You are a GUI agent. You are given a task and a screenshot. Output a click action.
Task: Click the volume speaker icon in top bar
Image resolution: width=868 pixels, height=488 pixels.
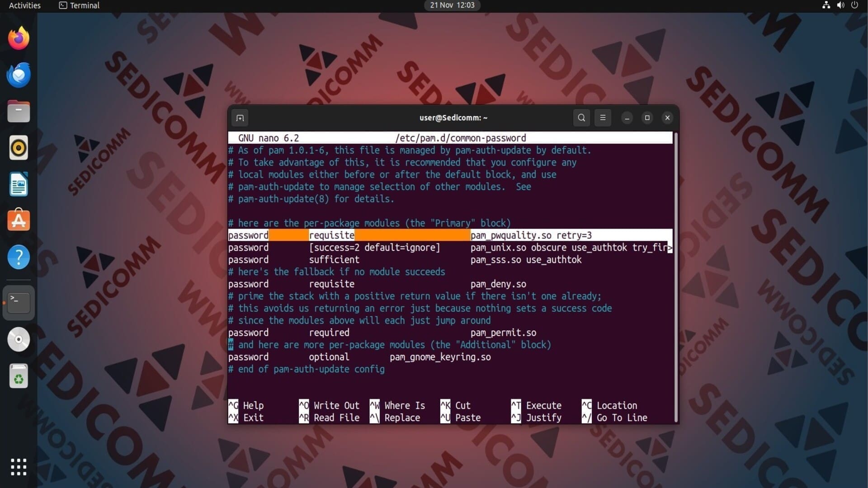(x=840, y=5)
